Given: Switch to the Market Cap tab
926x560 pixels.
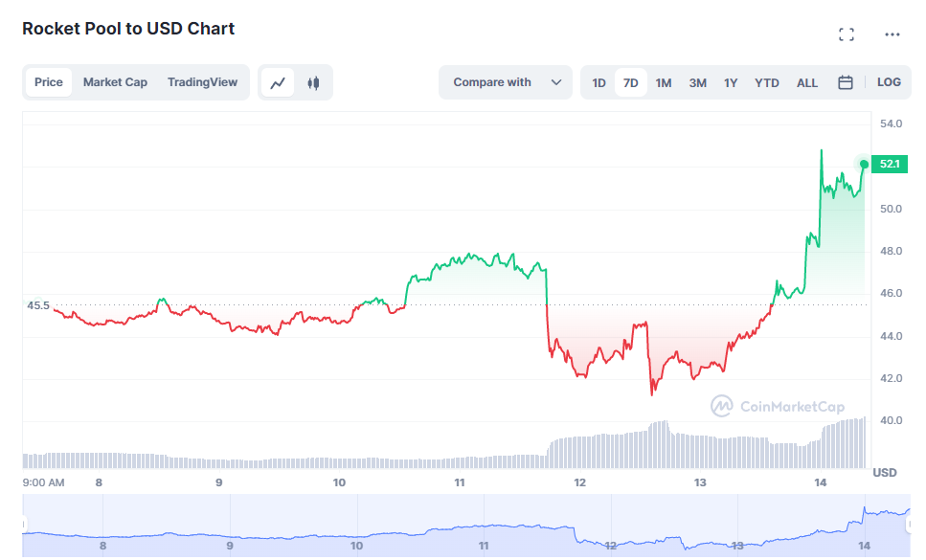Looking at the screenshot, I should 115,82.
